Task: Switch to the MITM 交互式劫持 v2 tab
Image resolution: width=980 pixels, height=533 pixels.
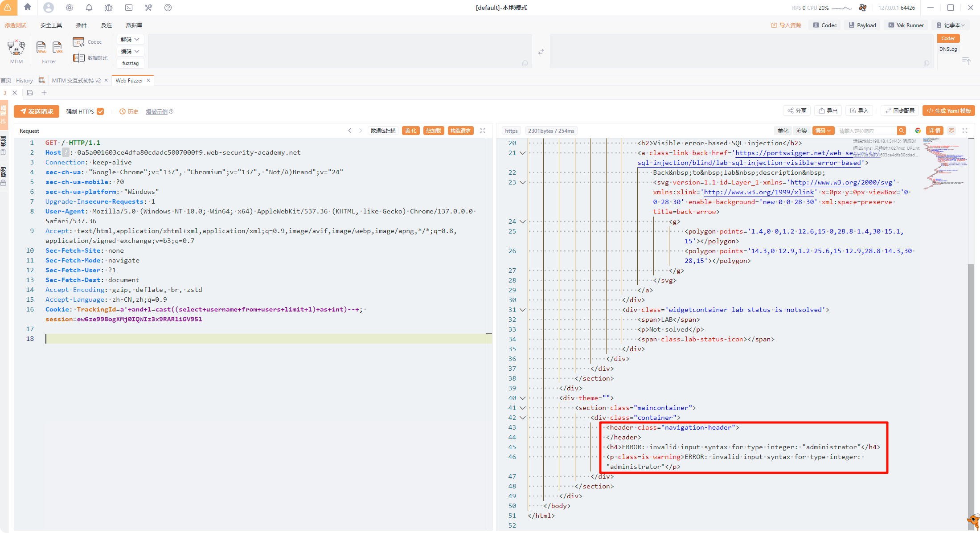Action: [x=76, y=80]
